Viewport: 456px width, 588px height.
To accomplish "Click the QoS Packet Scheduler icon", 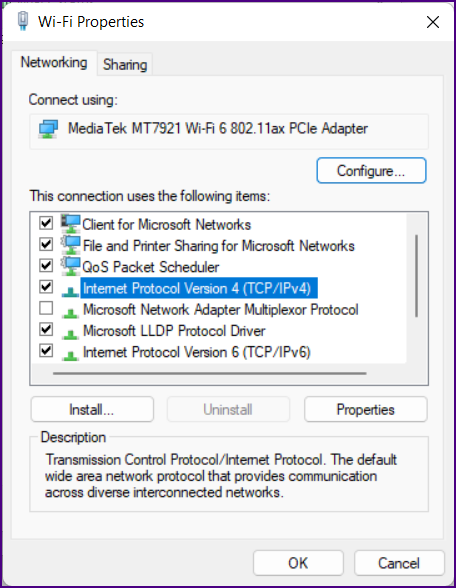I will 70,267.
